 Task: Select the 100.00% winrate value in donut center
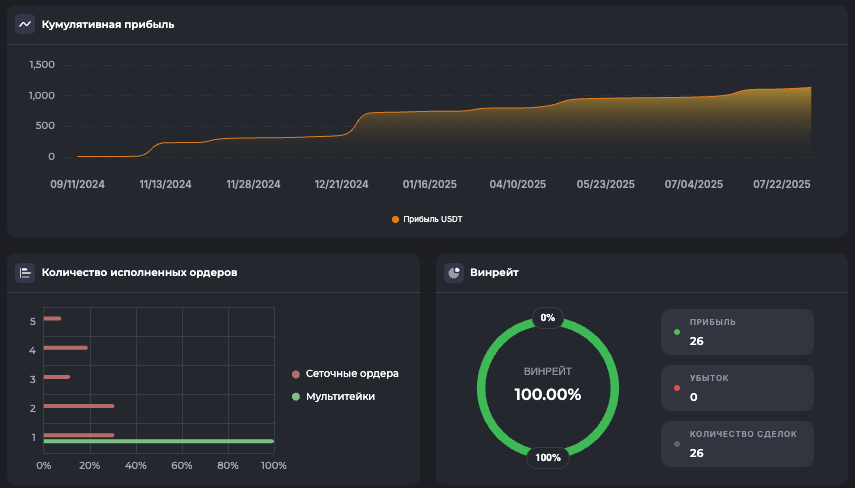pyautogui.click(x=547, y=394)
